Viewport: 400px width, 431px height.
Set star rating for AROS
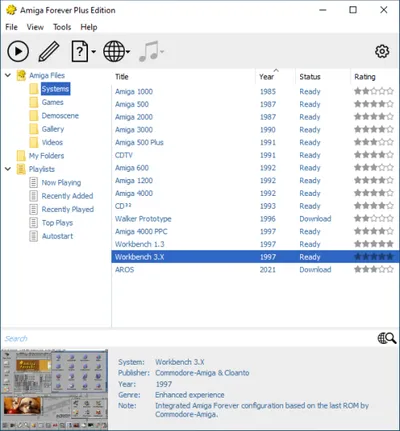[x=374, y=269]
